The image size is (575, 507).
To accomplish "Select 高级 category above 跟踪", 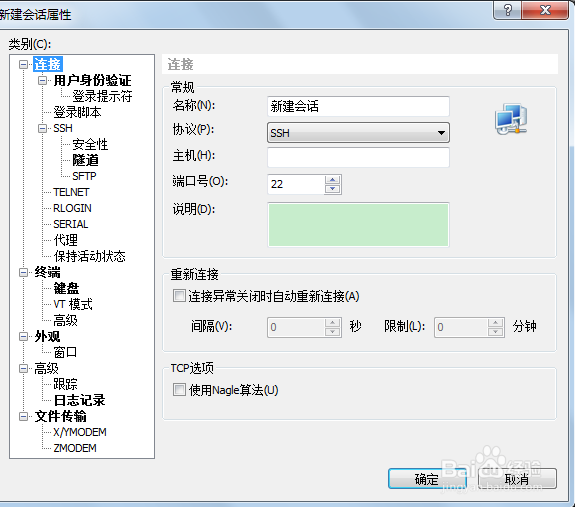I will pyautogui.click(x=47, y=368).
